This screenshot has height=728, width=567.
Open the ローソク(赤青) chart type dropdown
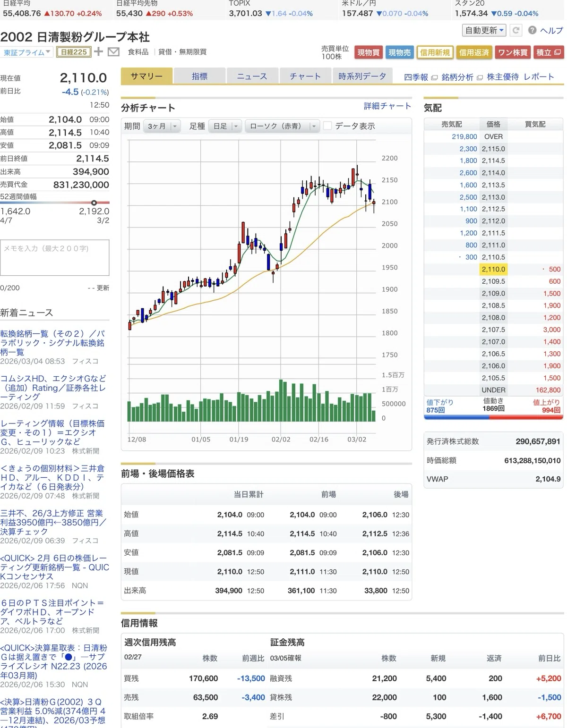coord(282,126)
